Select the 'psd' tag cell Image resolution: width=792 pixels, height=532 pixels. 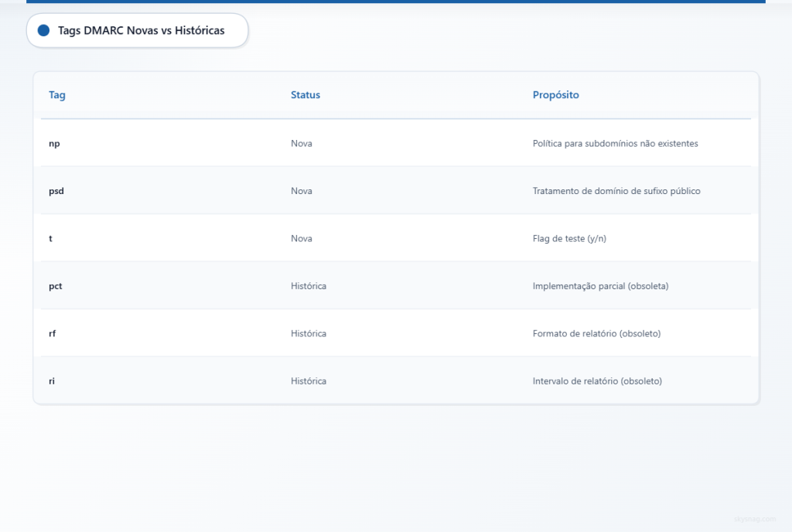click(56, 191)
